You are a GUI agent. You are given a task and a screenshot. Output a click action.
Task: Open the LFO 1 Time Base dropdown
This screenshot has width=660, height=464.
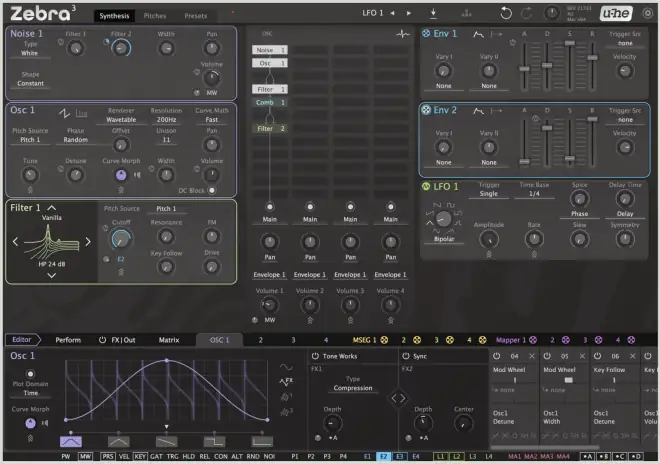[535, 194]
